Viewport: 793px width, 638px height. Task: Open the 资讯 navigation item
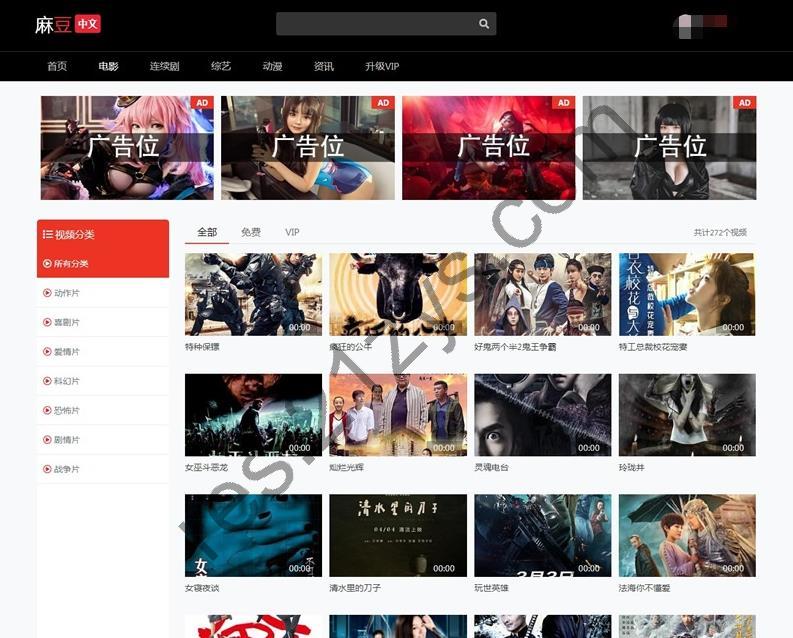324,66
